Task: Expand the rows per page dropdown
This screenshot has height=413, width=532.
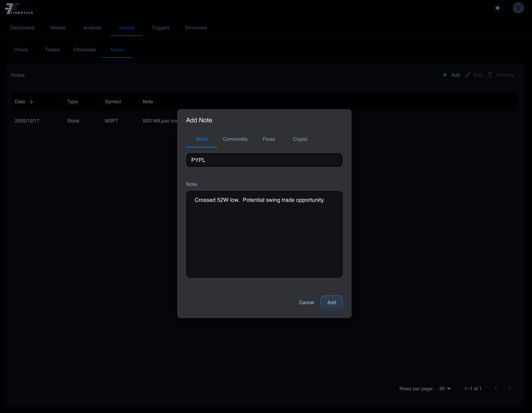Action: click(445, 389)
